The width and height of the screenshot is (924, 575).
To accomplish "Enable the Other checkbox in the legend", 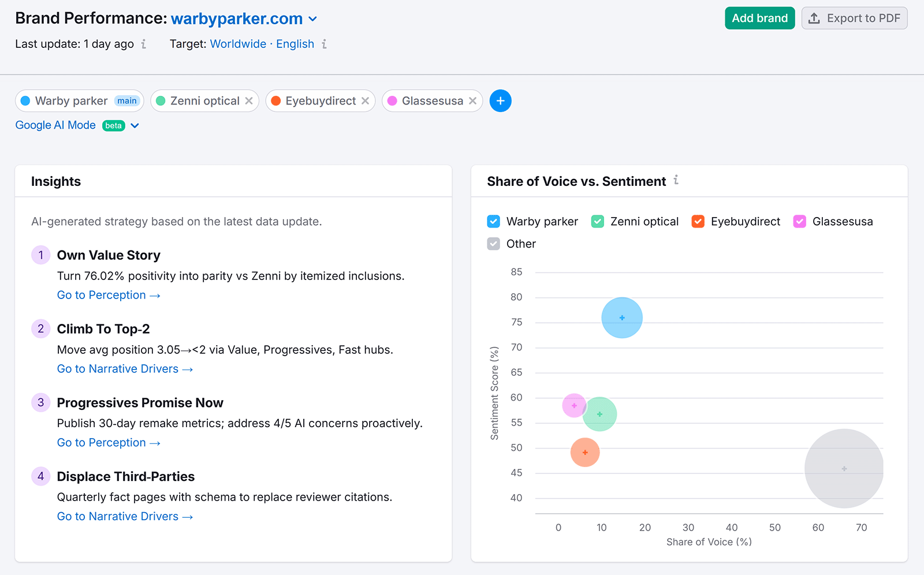I will (493, 244).
